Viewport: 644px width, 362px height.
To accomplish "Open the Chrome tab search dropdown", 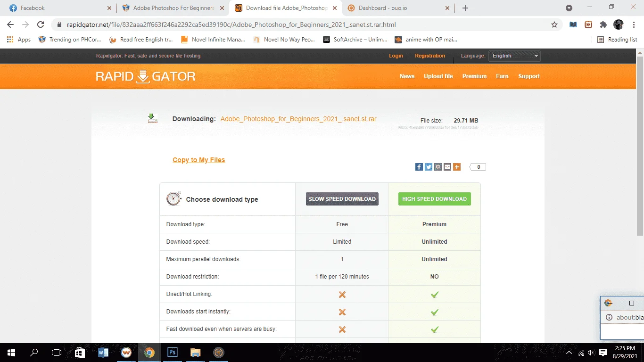I will (569, 8).
